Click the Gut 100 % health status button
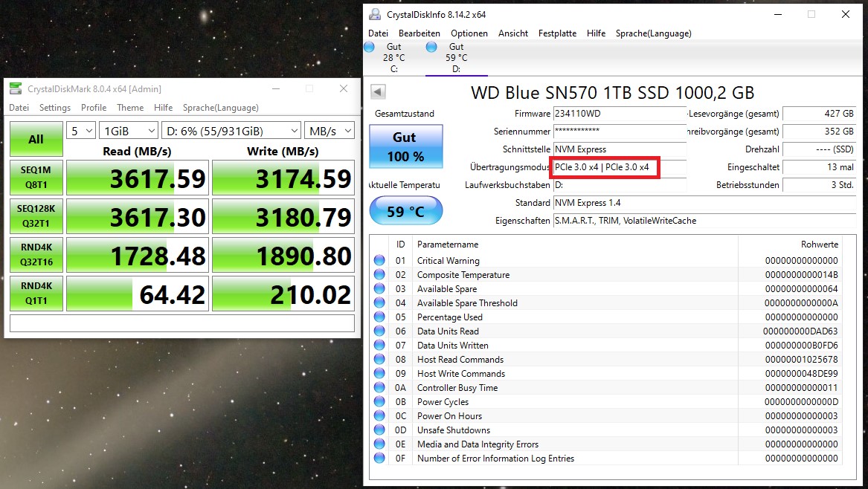Image resolution: width=868 pixels, height=489 pixels. (x=406, y=146)
